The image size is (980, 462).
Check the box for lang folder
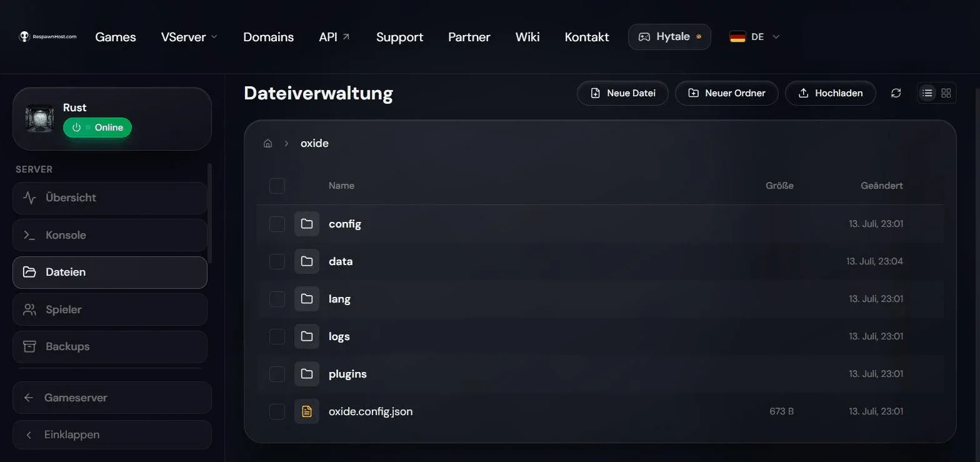tap(277, 299)
